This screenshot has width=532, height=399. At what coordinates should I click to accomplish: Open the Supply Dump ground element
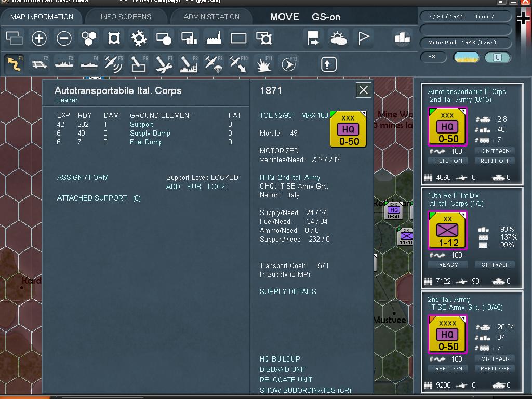click(x=150, y=134)
